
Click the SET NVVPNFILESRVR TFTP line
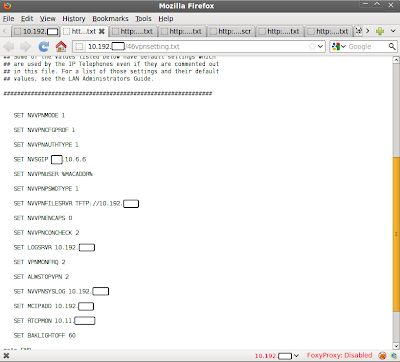pyautogui.click(x=76, y=203)
